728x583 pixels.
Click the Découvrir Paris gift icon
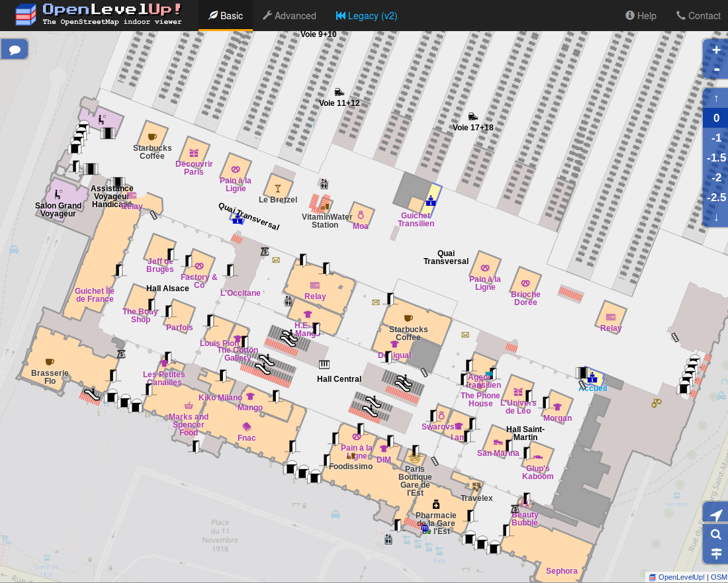[x=194, y=153]
